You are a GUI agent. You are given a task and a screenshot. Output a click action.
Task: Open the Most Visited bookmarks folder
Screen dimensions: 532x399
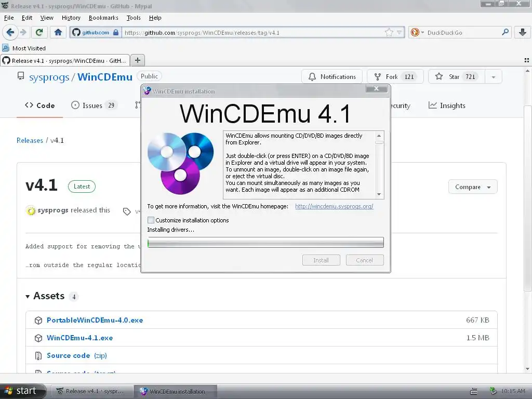point(24,48)
